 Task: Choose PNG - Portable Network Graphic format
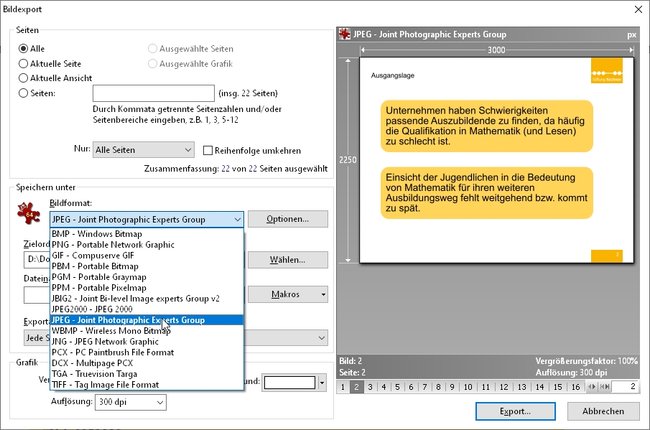pyautogui.click(x=146, y=245)
